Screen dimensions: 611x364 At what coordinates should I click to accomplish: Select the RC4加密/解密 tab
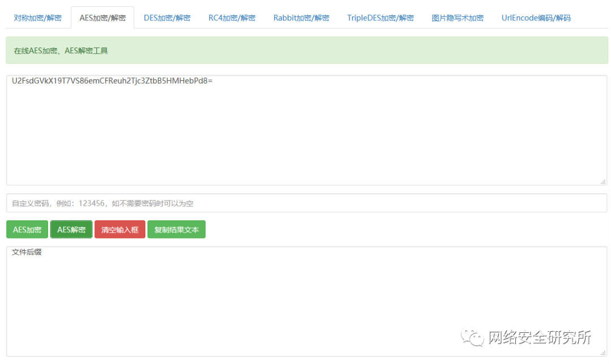tap(231, 18)
